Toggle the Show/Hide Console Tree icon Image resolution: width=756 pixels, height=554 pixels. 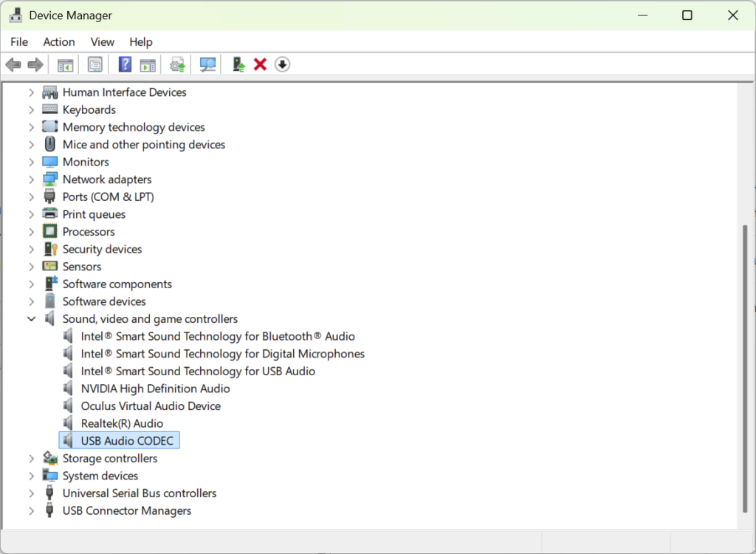[66, 65]
